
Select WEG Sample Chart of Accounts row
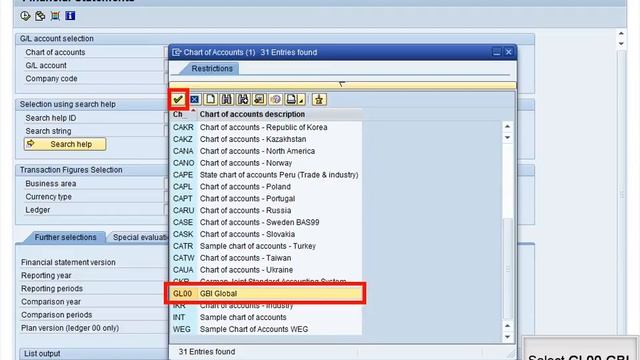coord(266,329)
